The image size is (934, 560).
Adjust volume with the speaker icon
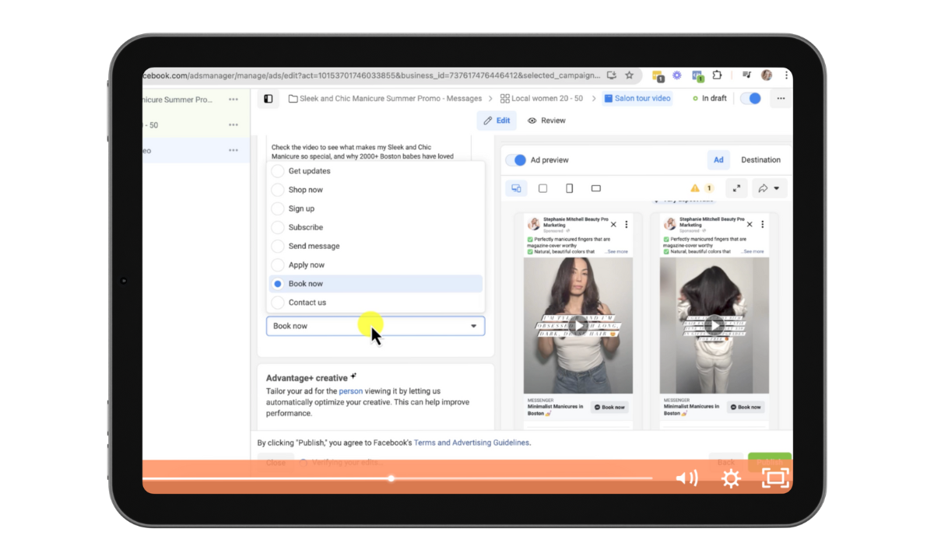tap(686, 478)
